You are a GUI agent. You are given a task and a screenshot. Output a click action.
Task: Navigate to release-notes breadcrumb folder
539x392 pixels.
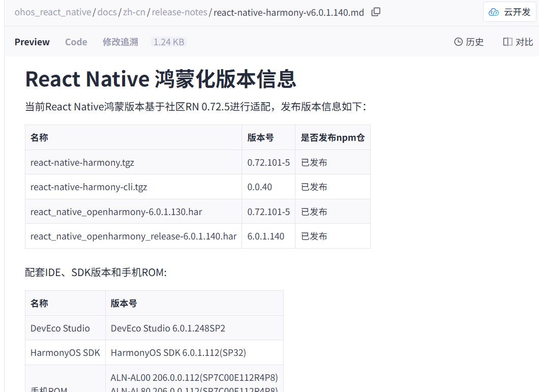[179, 12]
